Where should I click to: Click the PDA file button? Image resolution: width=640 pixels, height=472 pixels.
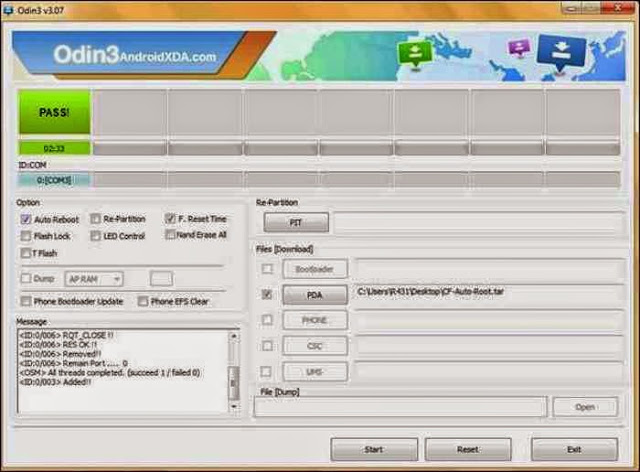[315, 295]
